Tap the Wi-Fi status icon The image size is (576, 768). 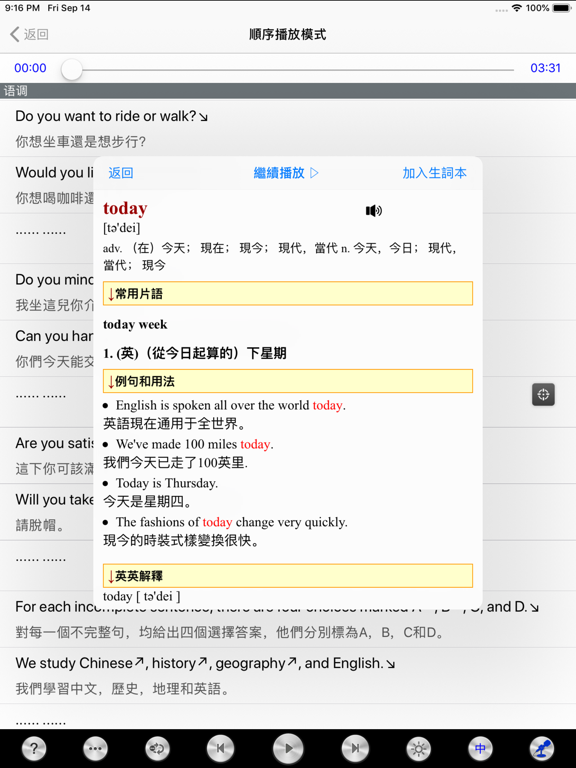pyautogui.click(x=516, y=8)
